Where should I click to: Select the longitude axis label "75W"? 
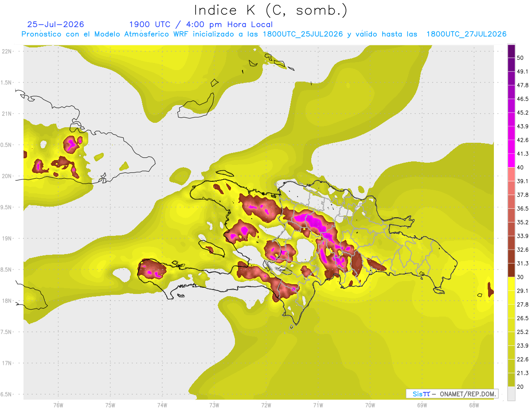tap(110, 405)
